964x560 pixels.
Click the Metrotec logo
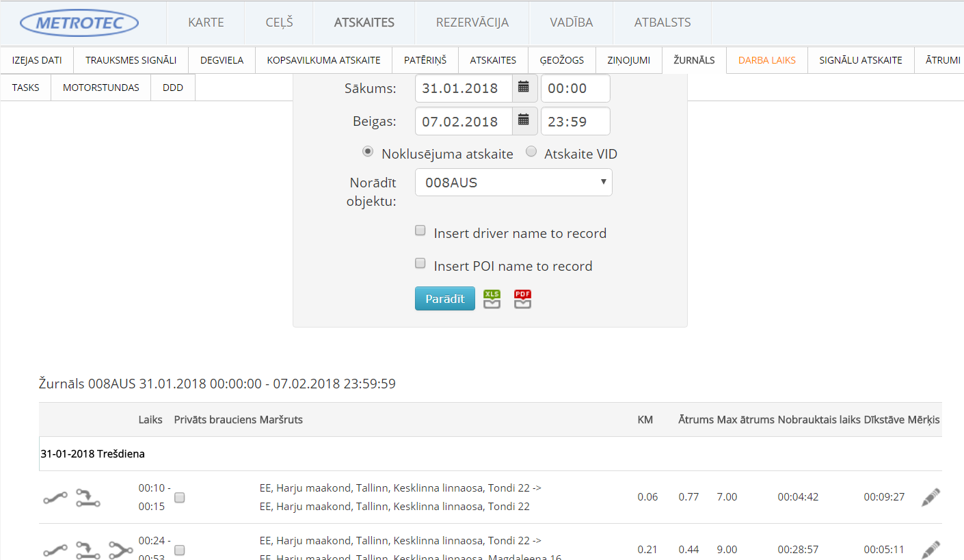pyautogui.click(x=79, y=23)
